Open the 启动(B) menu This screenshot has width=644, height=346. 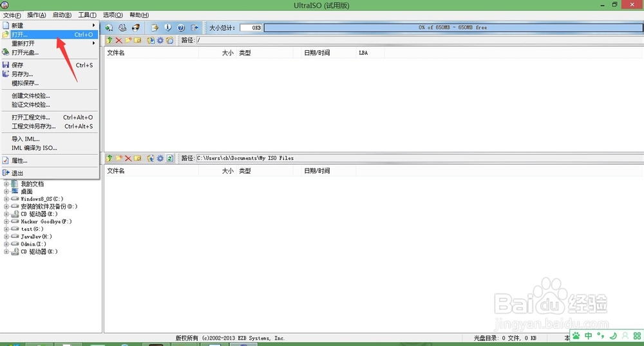pyautogui.click(x=62, y=15)
